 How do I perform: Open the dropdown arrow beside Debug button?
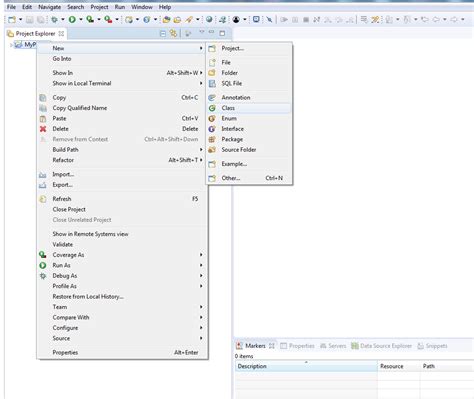[62, 20]
